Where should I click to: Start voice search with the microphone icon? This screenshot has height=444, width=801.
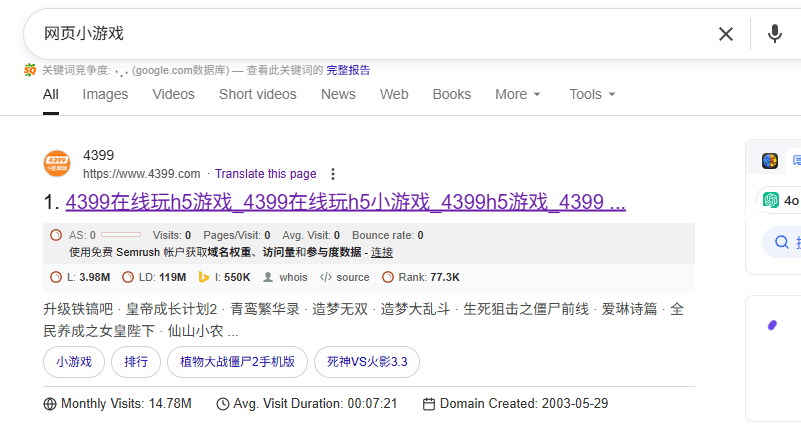[774, 34]
